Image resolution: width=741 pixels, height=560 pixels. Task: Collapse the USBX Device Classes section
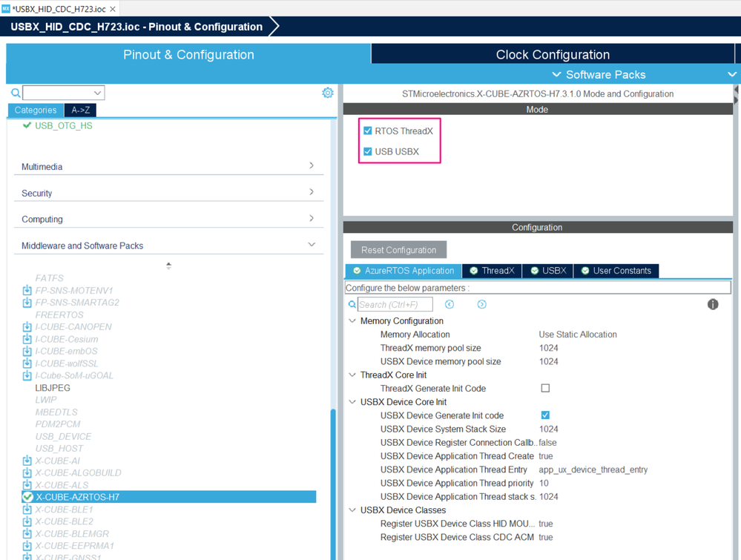pos(352,510)
